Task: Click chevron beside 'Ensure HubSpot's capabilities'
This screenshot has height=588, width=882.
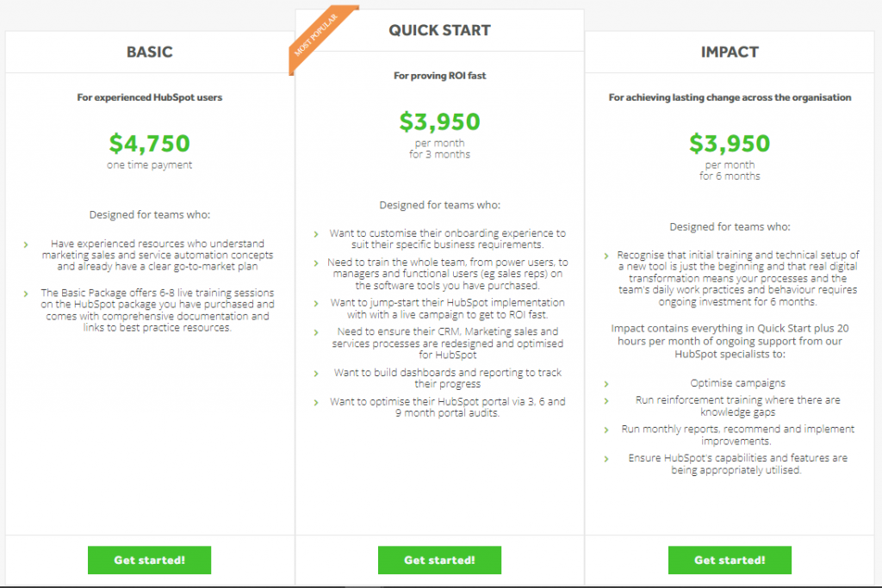Action: 606,459
